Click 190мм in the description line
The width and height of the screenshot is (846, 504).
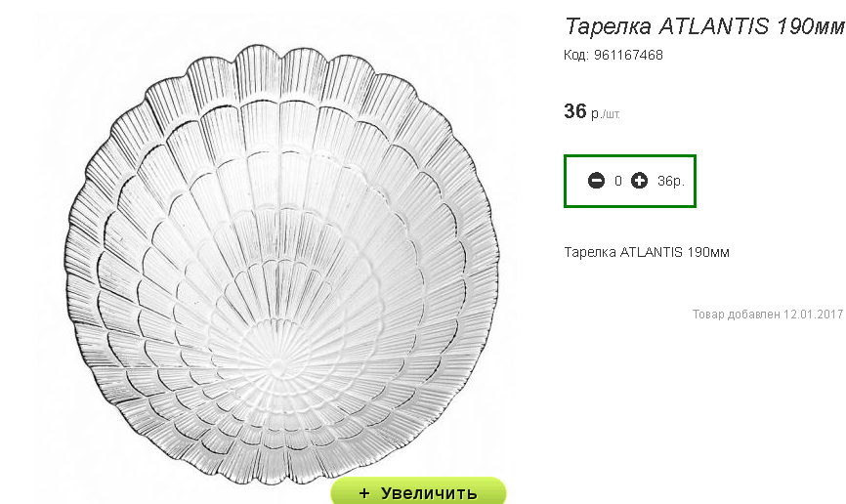point(708,252)
